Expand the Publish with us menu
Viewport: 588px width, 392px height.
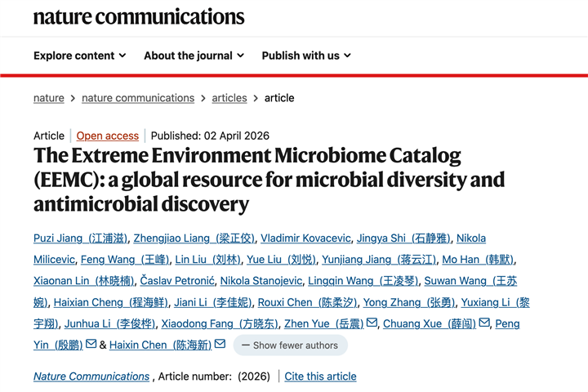point(306,56)
